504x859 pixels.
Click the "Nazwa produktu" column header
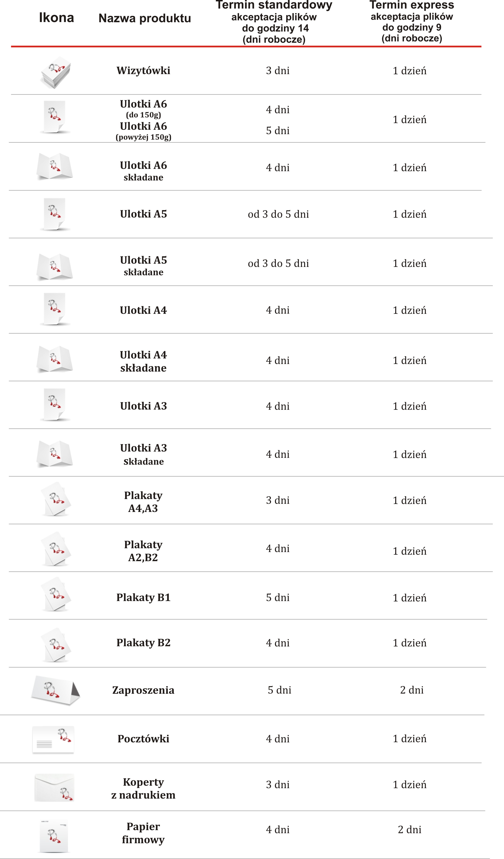tap(145, 18)
